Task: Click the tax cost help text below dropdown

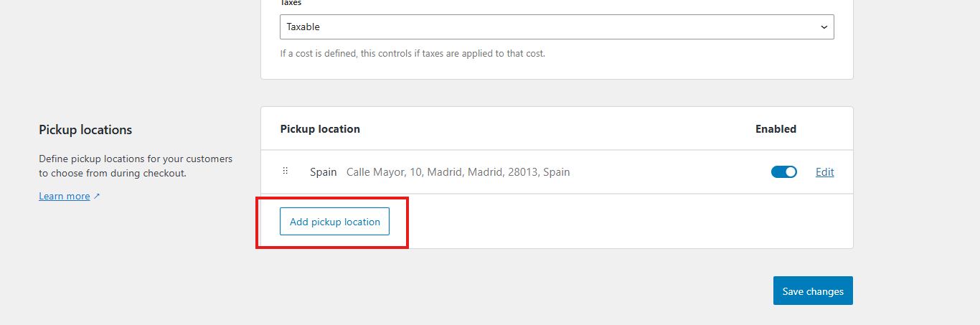Action: (413, 53)
